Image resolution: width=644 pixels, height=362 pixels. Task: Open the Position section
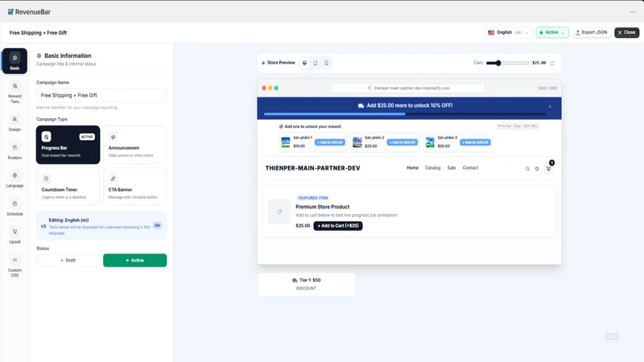(x=14, y=151)
